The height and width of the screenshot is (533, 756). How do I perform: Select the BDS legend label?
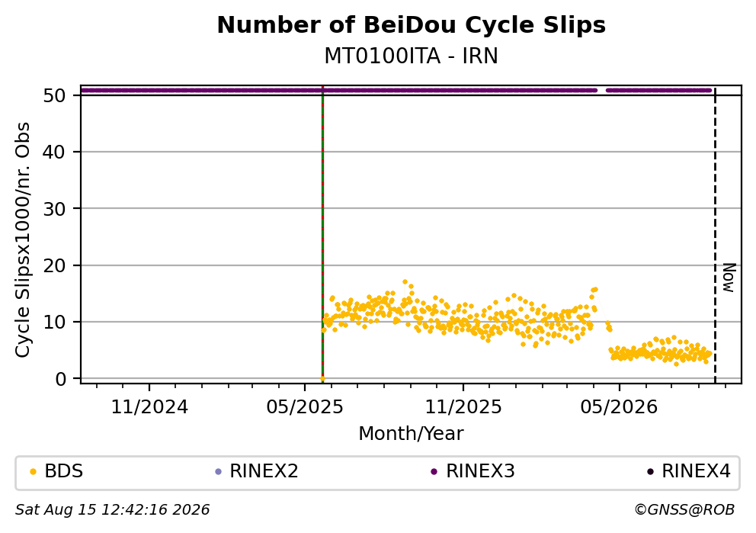coord(64,471)
